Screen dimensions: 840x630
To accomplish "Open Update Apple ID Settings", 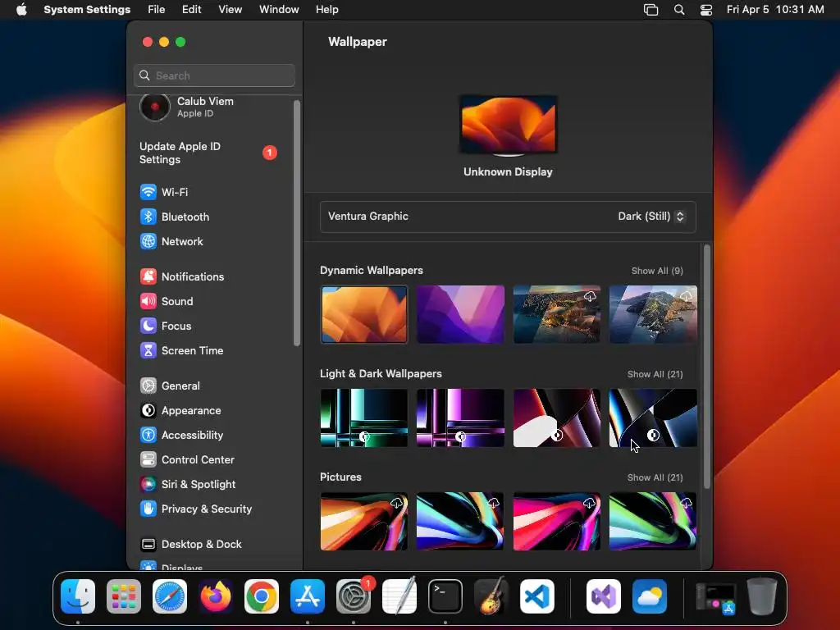I will (x=209, y=153).
